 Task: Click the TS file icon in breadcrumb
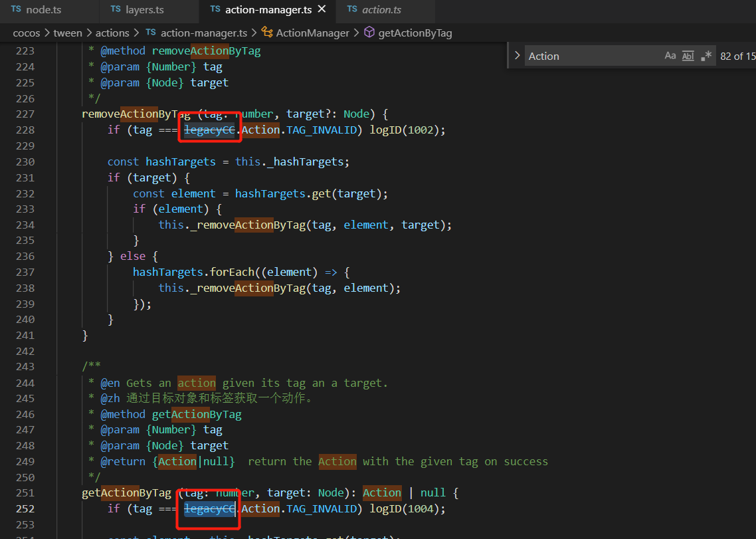[x=151, y=33]
